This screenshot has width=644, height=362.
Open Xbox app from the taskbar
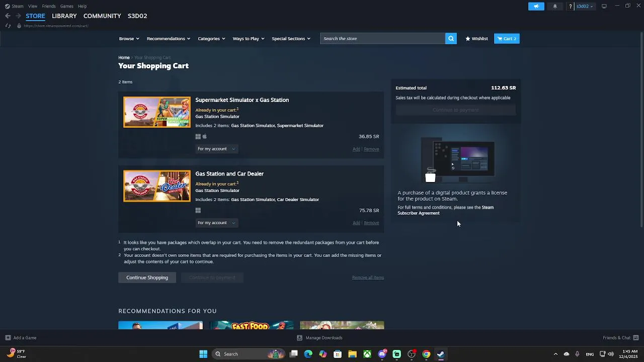368,354
